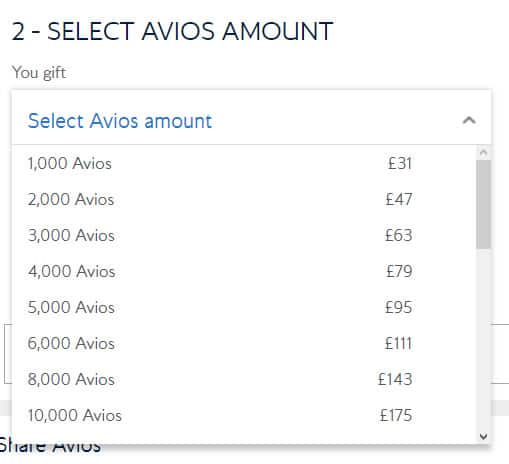Screen dimensions: 509x464
Task: Collapse the Select Avios amount dropdown chevron
Action: (x=469, y=120)
